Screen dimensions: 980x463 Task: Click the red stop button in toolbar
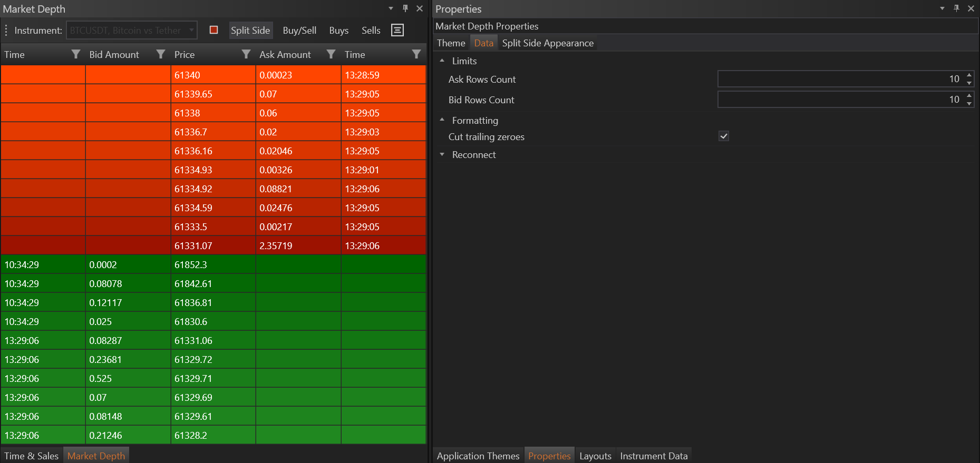[x=214, y=30]
